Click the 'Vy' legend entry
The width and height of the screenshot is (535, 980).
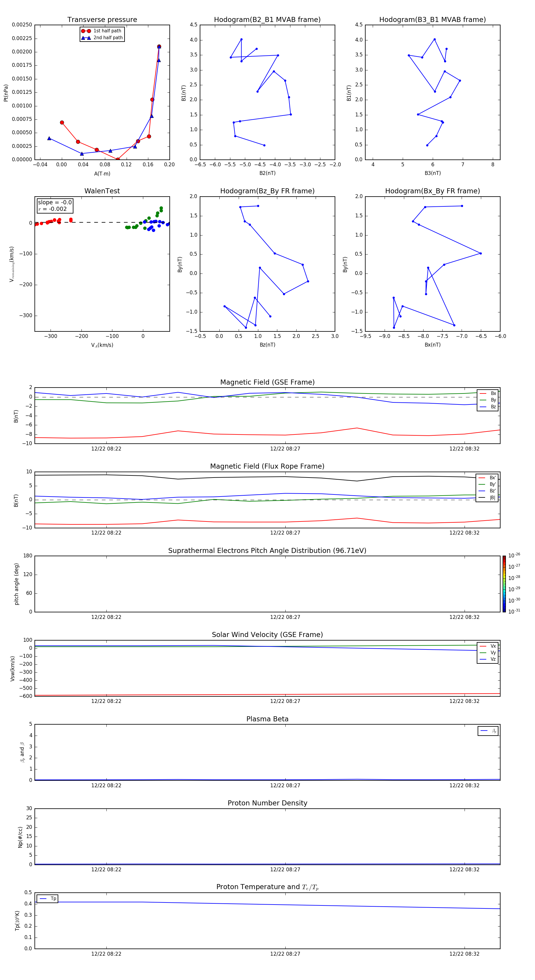(x=488, y=652)
